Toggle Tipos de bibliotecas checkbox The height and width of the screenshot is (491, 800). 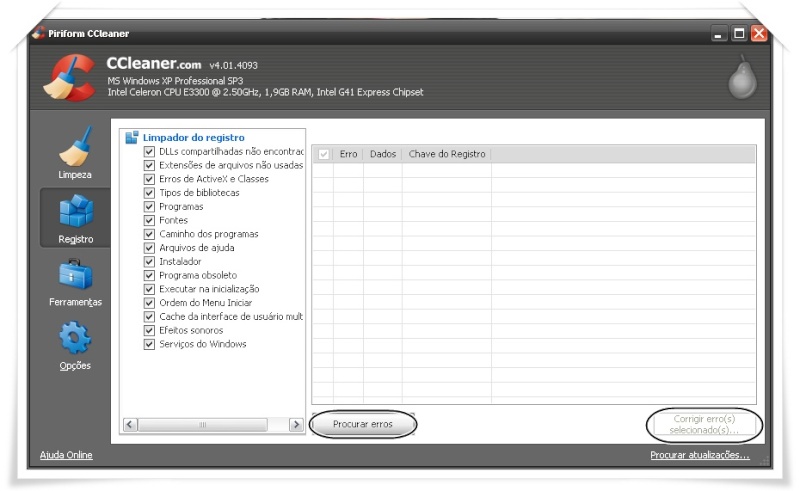[x=149, y=193]
